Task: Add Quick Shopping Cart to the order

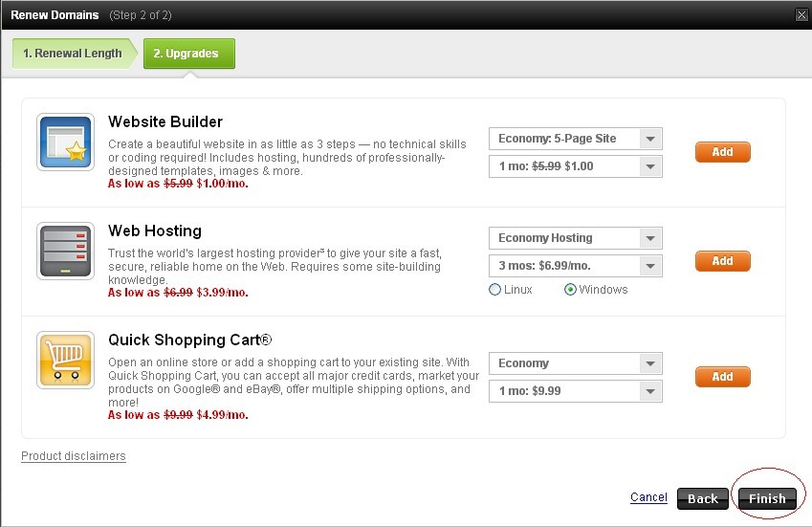Action: point(722,377)
